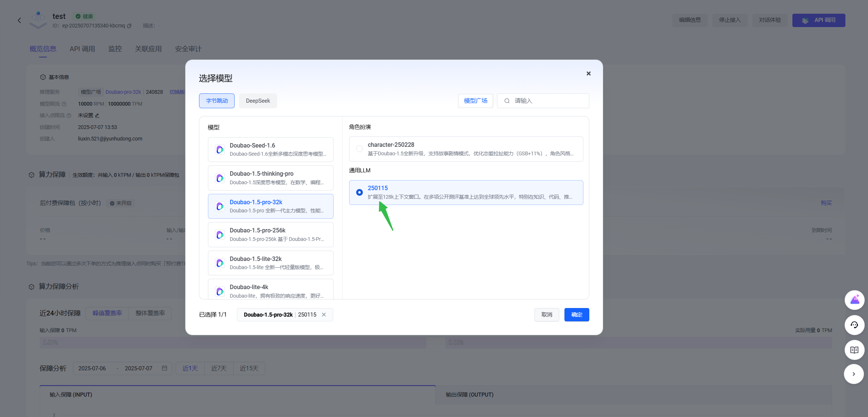The image size is (868, 417).
Task: Open the AI assistant floating icon
Action: point(854,300)
